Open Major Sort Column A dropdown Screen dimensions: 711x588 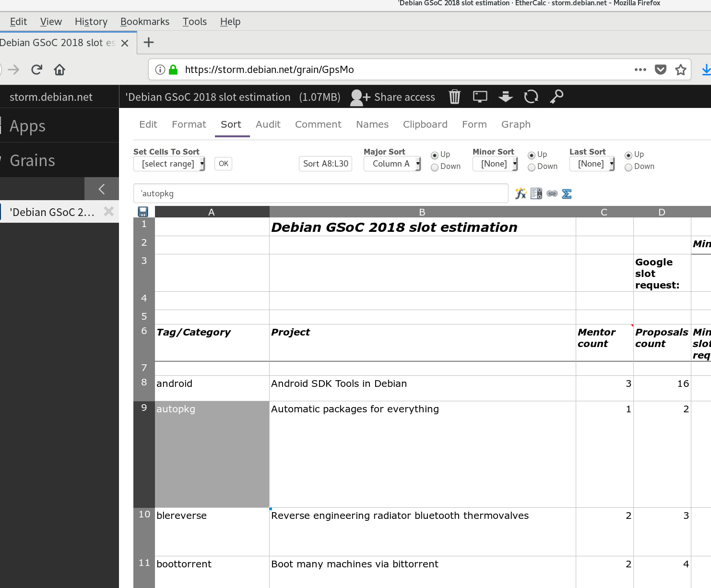(x=392, y=164)
